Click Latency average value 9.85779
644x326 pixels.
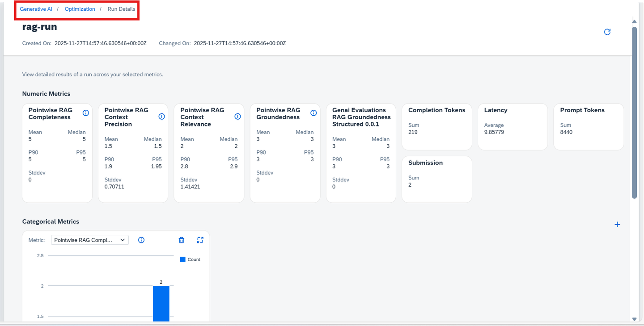pos(495,132)
